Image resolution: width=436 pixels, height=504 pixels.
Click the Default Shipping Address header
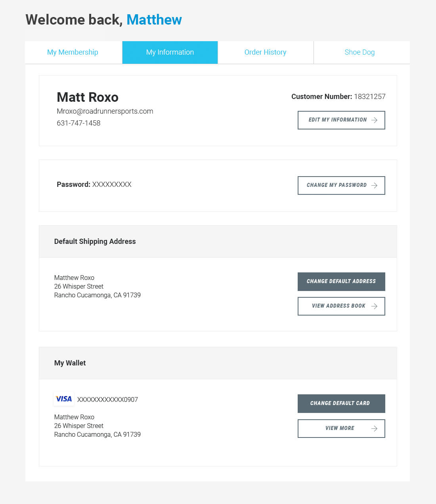pyautogui.click(x=95, y=242)
